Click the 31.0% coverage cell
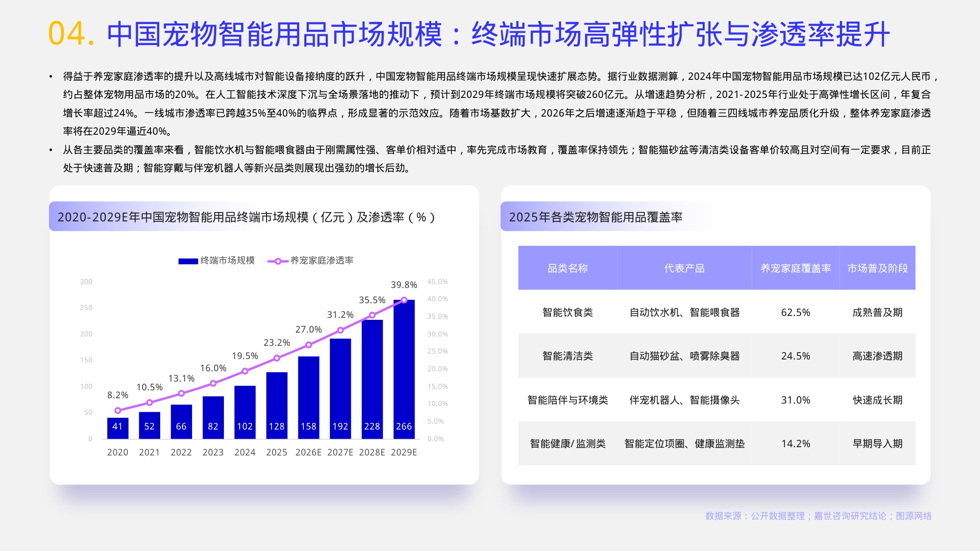Viewport: 980px width, 551px height. pyautogui.click(x=796, y=400)
